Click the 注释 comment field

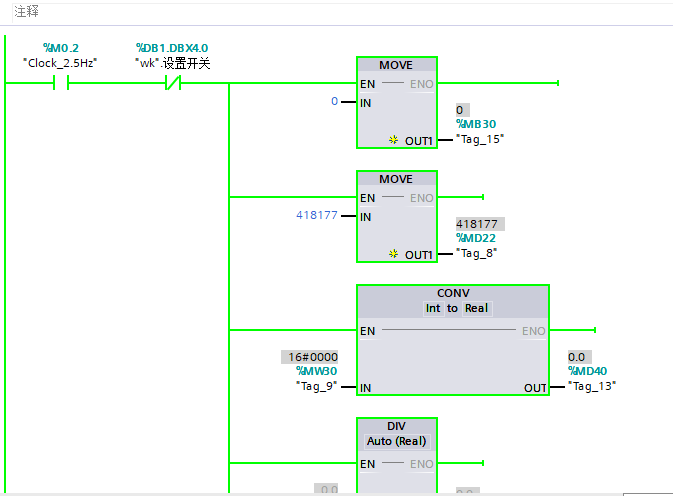tap(26, 10)
